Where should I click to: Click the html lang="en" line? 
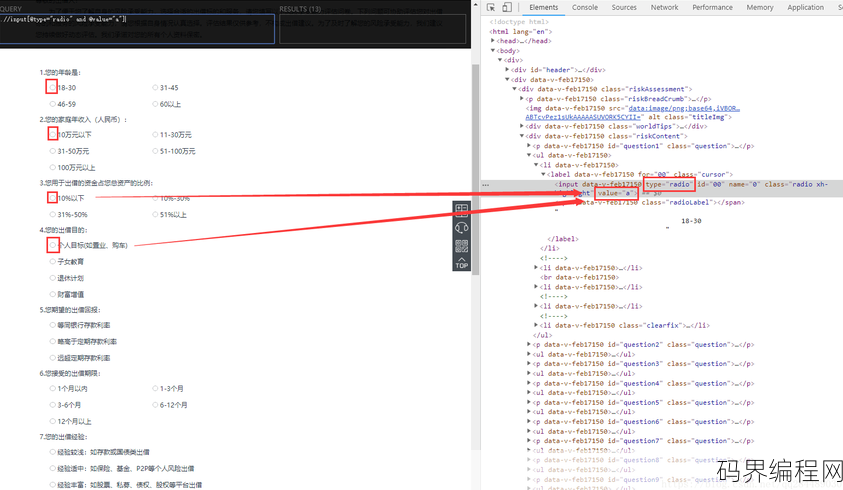[x=520, y=32]
